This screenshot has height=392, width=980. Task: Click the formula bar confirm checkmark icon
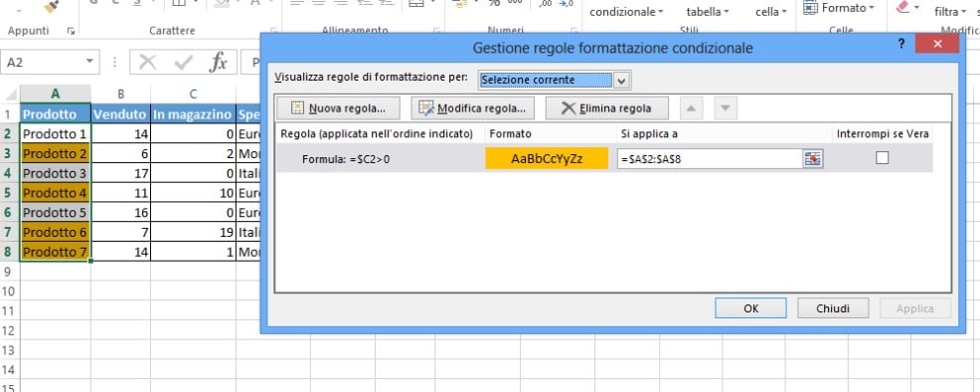pyautogui.click(x=183, y=62)
